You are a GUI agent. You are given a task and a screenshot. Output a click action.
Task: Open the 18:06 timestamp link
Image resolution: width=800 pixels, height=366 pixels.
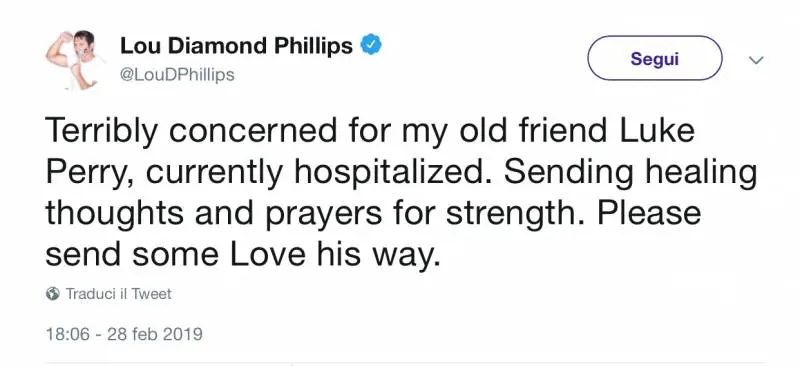point(69,334)
